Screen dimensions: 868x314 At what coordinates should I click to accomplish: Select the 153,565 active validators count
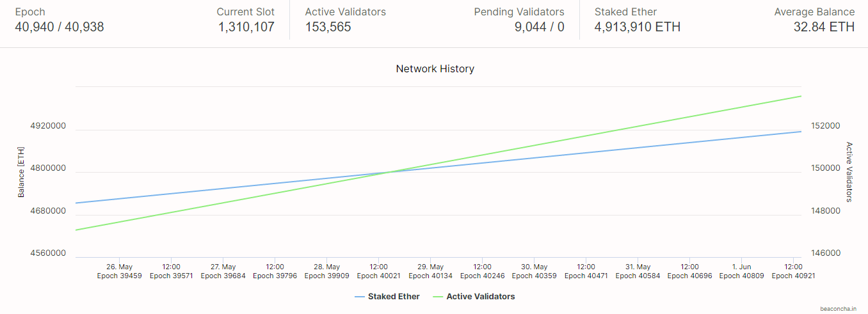[328, 27]
